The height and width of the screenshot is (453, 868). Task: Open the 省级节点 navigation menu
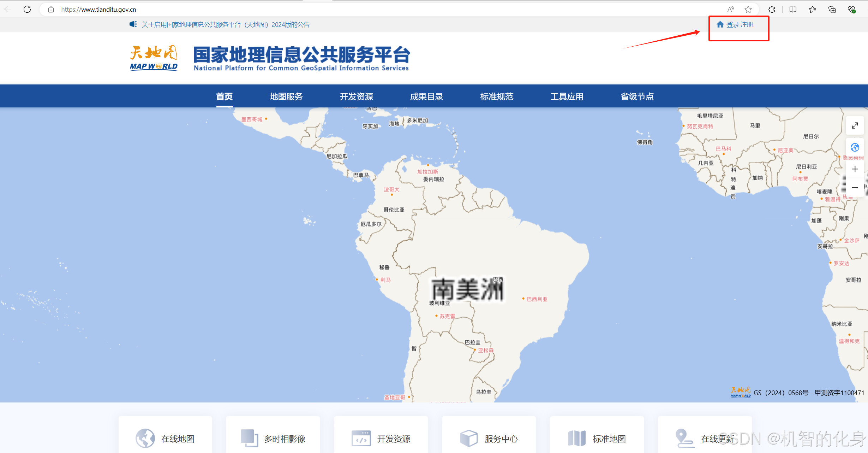coord(637,96)
